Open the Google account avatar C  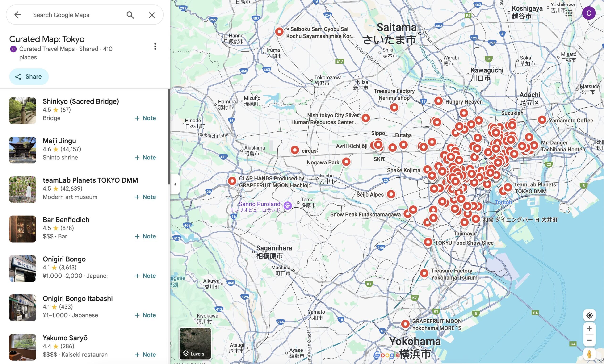tap(589, 13)
